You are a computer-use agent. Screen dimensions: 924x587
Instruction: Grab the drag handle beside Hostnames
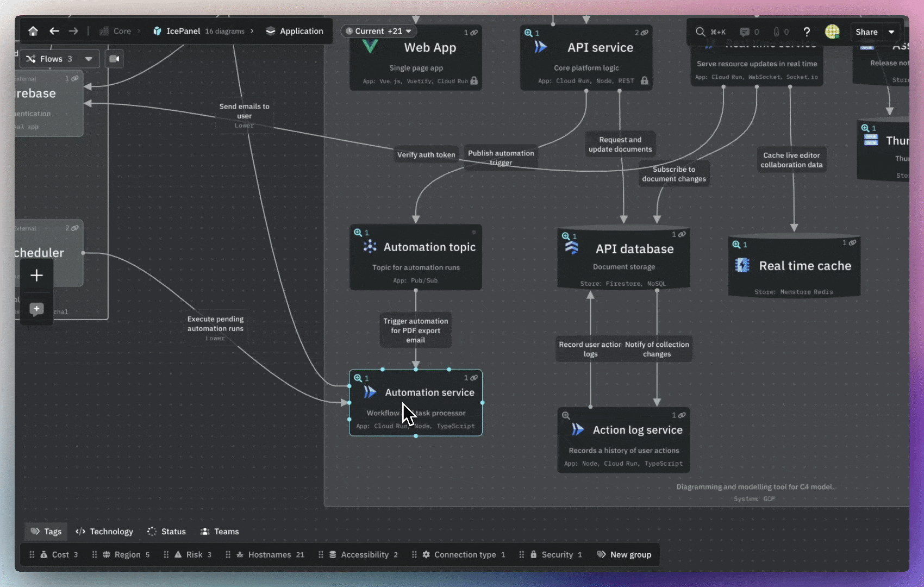(x=228, y=554)
